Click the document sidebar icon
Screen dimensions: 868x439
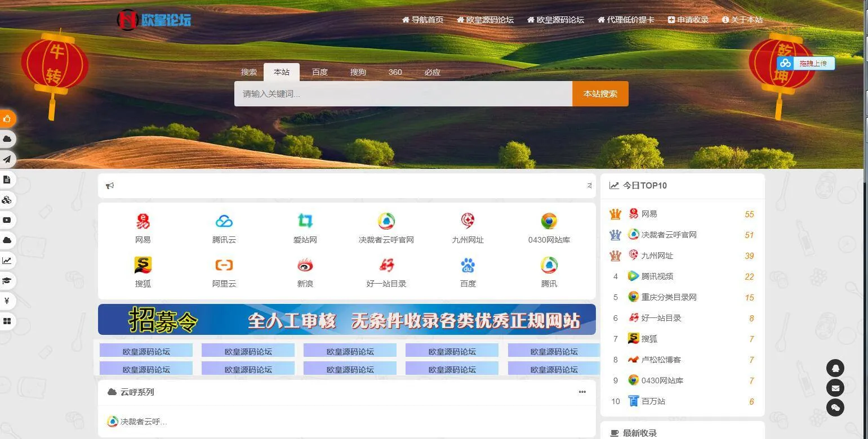click(7, 180)
